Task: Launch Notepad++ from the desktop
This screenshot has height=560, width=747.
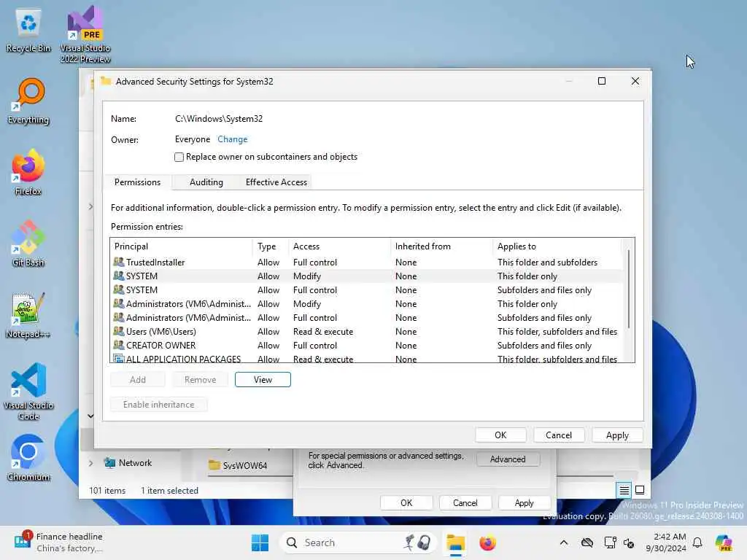Action: pos(28,315)
